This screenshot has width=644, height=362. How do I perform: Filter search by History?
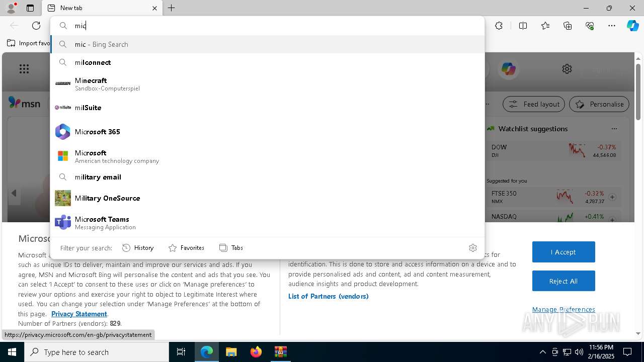(138, 248)
